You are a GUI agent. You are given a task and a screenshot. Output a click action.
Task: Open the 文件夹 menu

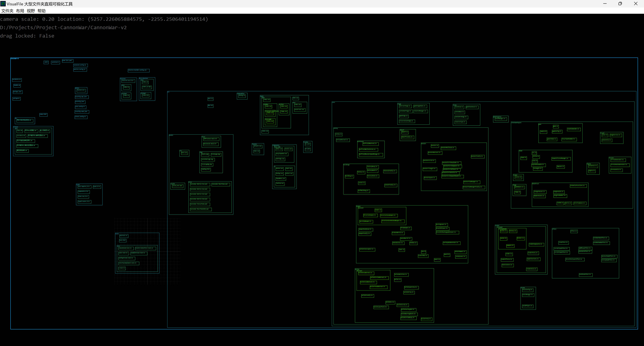coord(7,11)
